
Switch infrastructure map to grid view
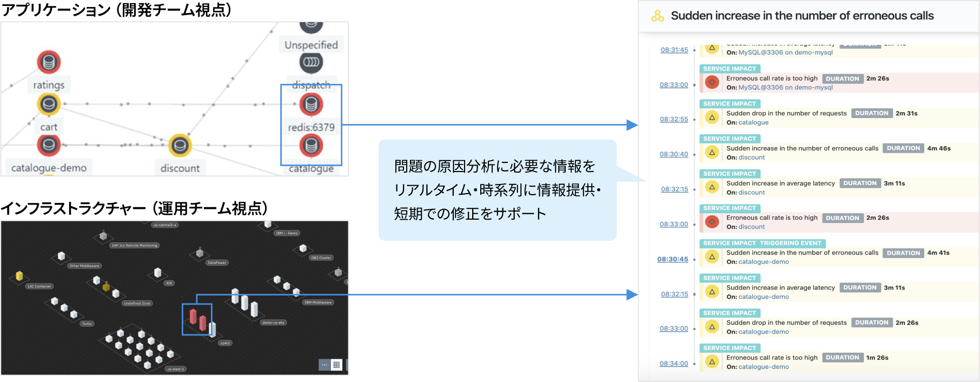coord(336,365)
